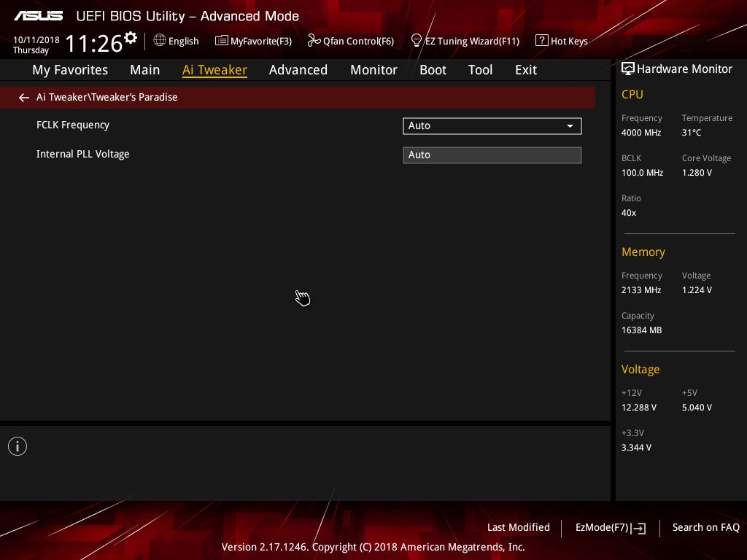Screen dimensions: 747x560
Task: Click the EzMode exit arrow icon
Action: (x=639, y=528)
